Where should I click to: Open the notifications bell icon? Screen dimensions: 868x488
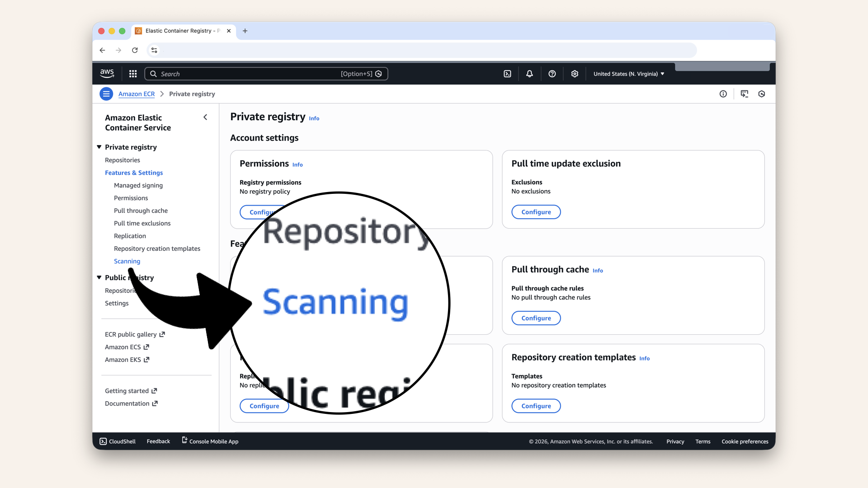pos(529,74)
